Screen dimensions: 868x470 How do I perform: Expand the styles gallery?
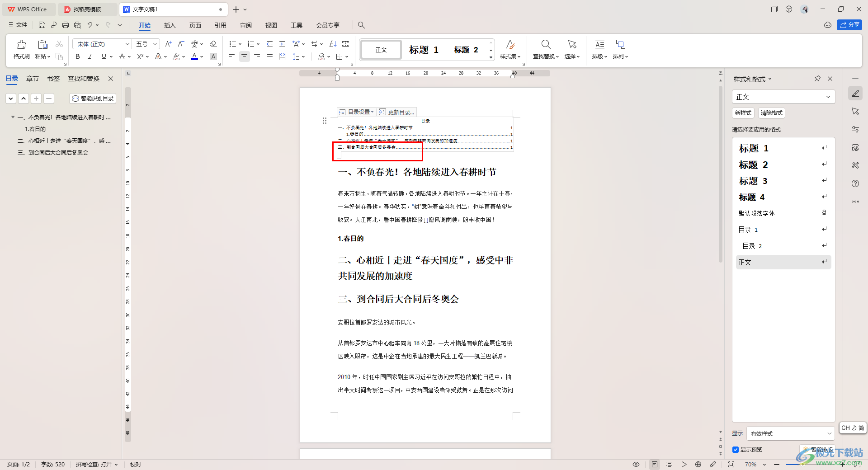(x=491, y=57)
